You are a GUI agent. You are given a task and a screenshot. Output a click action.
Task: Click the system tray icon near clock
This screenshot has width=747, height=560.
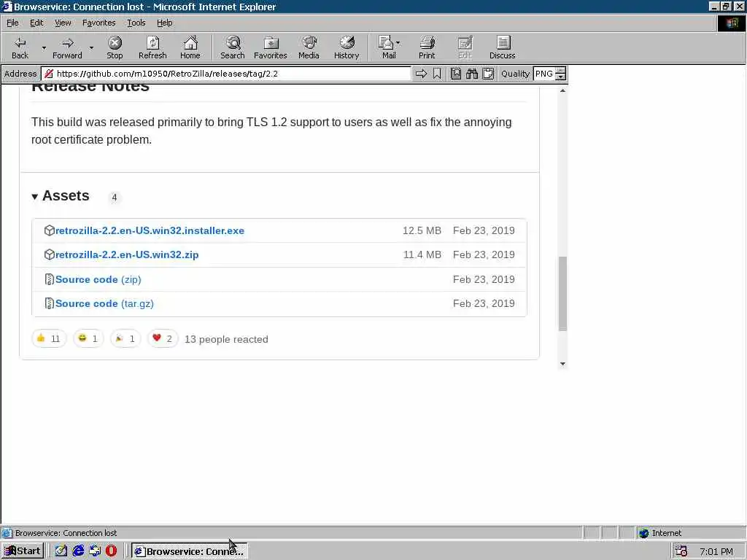[681, 551]
